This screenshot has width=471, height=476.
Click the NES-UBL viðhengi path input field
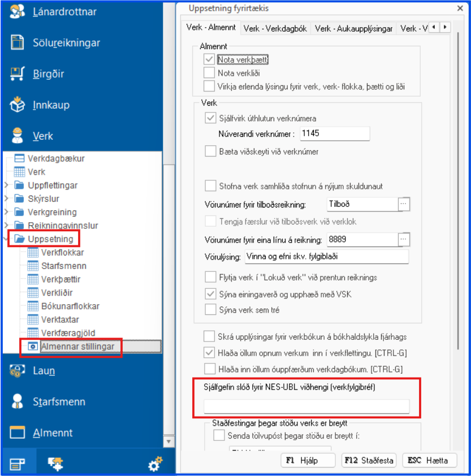(x=306, y=406)
